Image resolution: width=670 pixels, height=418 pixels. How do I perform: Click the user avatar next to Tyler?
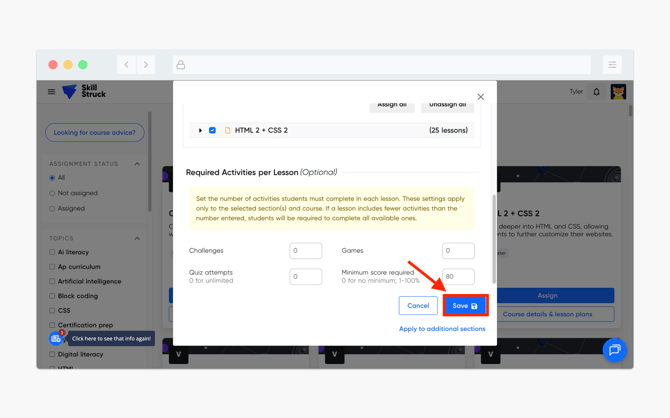pos(618,92)
